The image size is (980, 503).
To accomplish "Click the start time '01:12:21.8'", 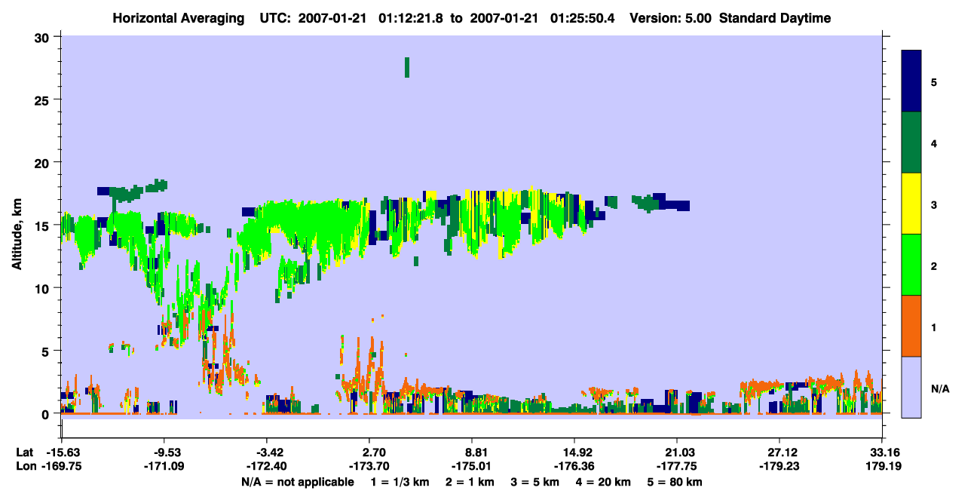I will (412, 18).
